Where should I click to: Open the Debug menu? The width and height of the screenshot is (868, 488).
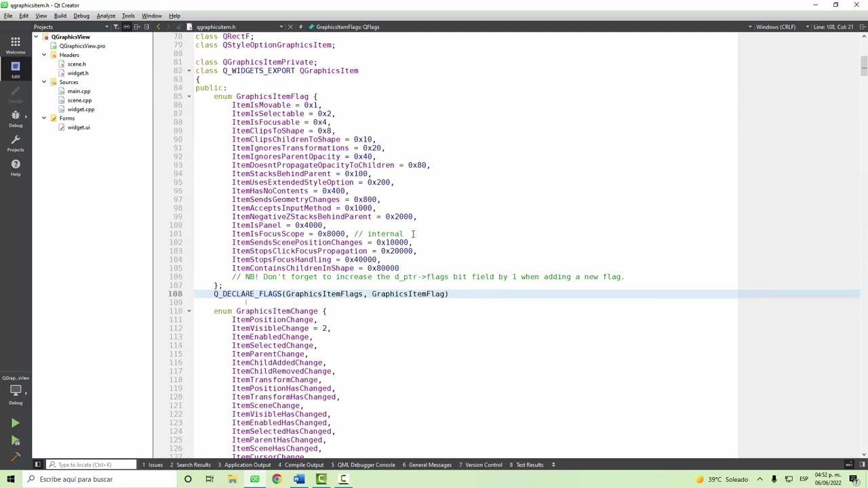[81, 16]
